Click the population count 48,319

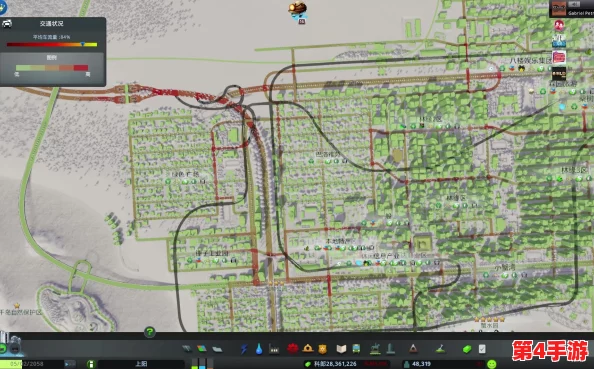click(x=420, y=364)
